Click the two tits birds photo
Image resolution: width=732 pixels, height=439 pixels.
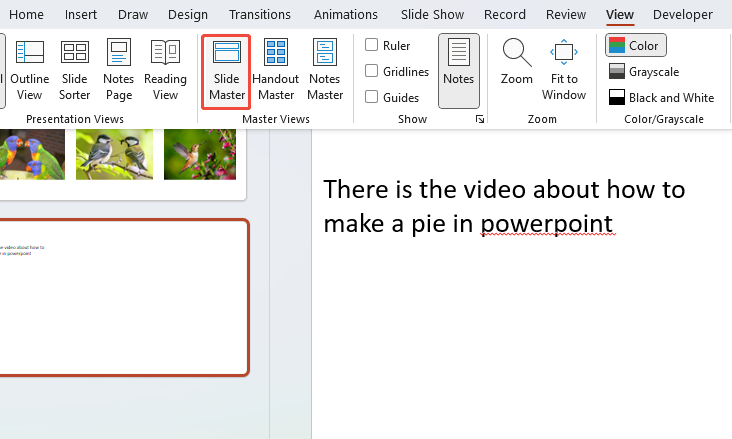coord(114,155)
